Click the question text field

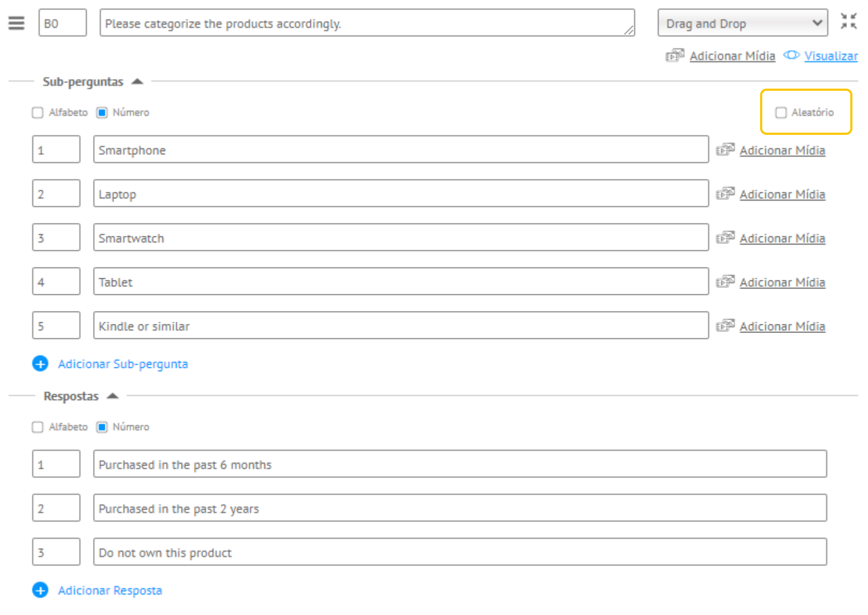pyautogui.click(x=367, y=23)
